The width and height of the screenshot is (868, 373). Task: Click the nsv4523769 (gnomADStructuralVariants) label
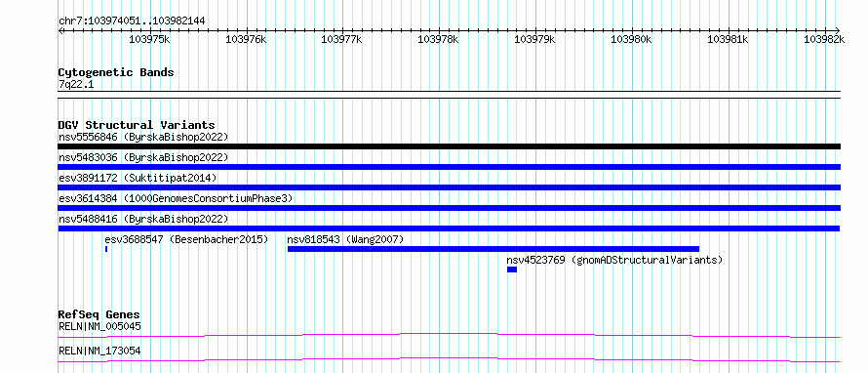pyautogui.click(x=614, y=260)
